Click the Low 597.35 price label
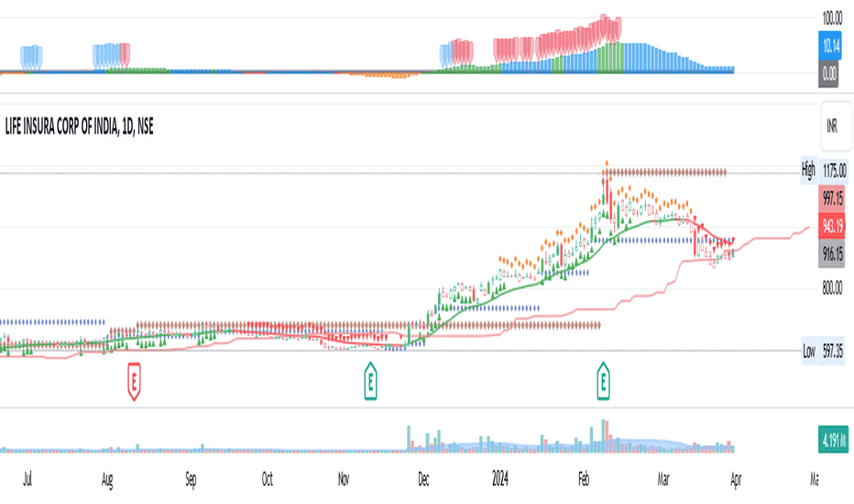This screenshot has width=854, height=504. click(x=824, y=351)
